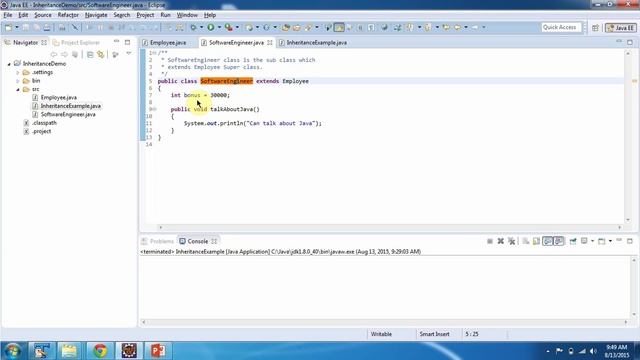
Task: Collapse talkAboutJava method fold marker at line 9
Action: click(154, 109)
